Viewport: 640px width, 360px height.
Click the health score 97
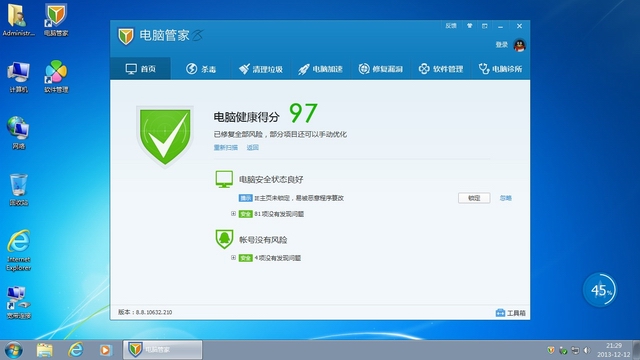pos(303,113)
